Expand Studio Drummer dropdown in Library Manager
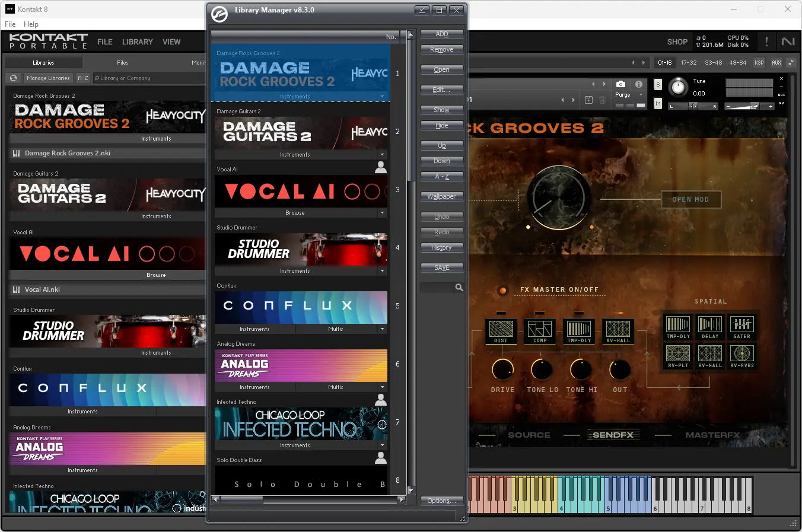This screenshot has width=802, height=532. tap(382, 270)
